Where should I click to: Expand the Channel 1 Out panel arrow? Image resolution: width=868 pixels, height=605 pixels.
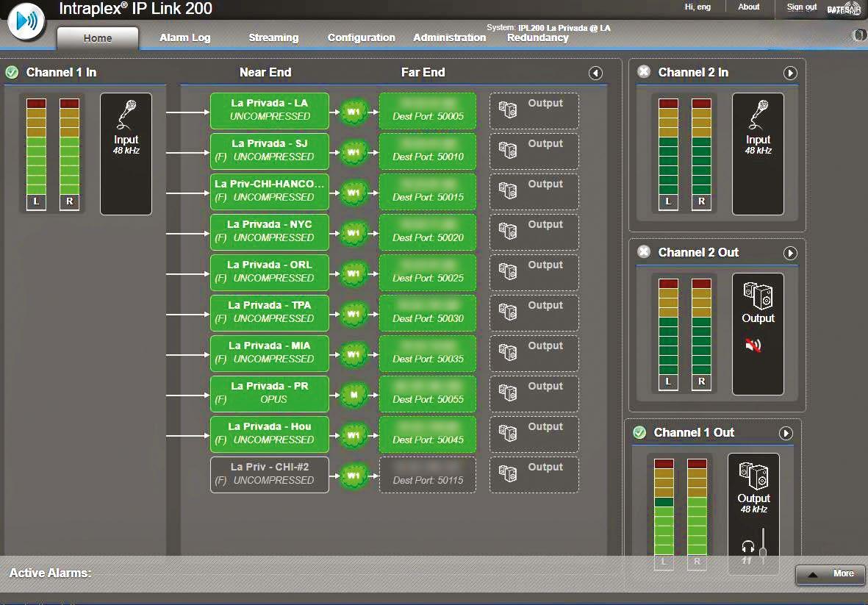tap(786, 433)
